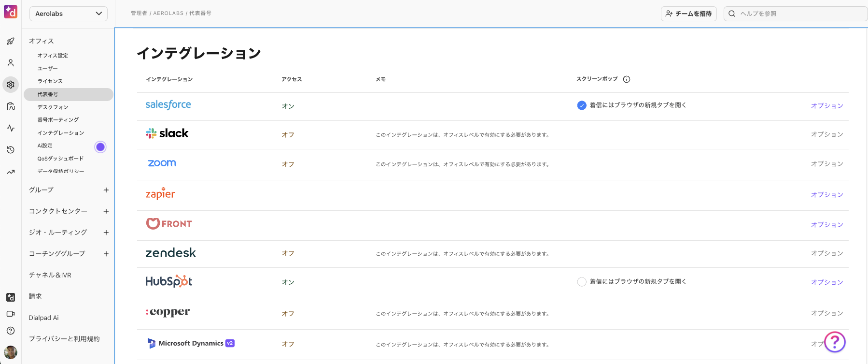The image size is (868, 364).
Task: Click 管理者 in the breadcrumb
Action: pyautogui.click(x=139, y=14)
